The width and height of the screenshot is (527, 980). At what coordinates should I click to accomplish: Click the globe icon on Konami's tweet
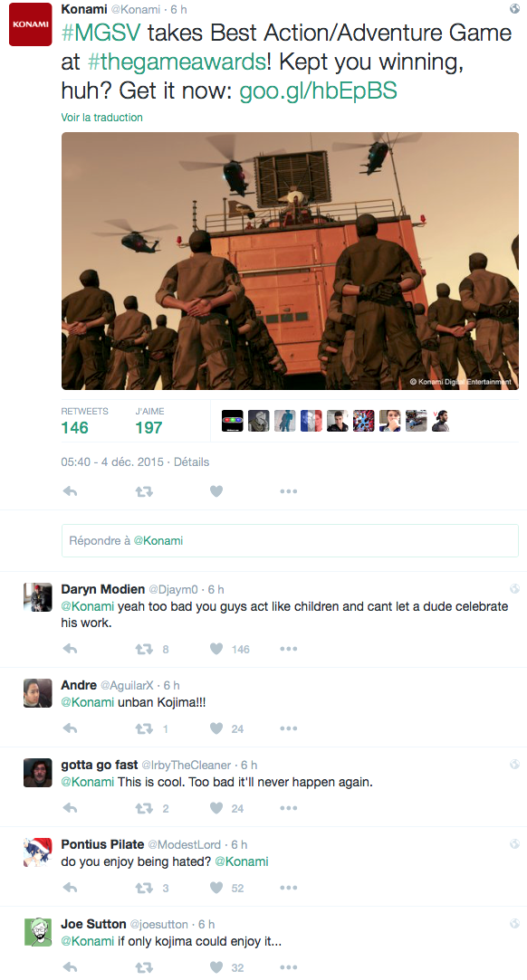coord(514,9)
